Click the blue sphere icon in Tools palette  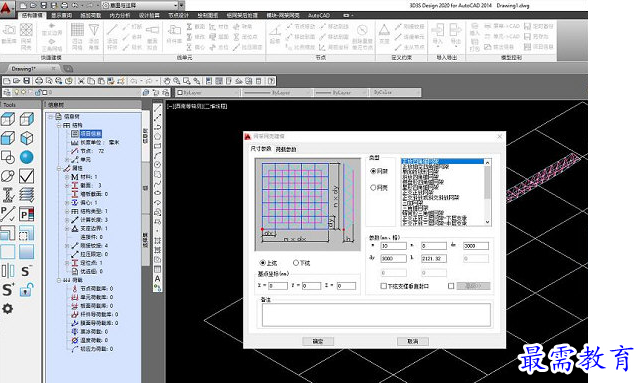tap(27, 157)
